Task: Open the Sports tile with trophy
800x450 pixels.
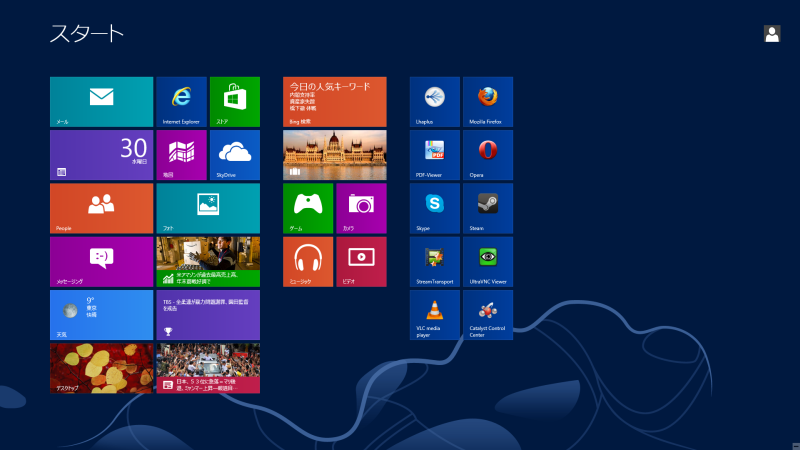Action: tap(208, 315)
